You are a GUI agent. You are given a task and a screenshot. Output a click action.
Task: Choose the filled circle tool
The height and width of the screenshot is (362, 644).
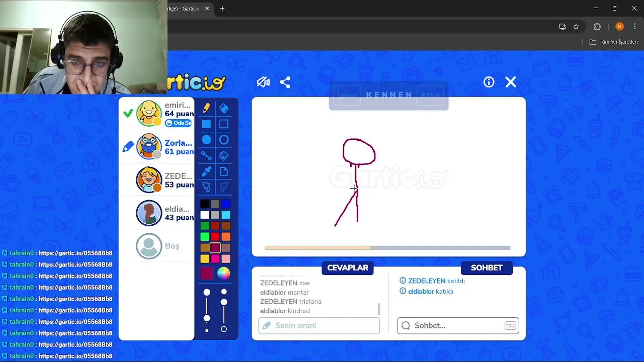(x=206, y=140)
